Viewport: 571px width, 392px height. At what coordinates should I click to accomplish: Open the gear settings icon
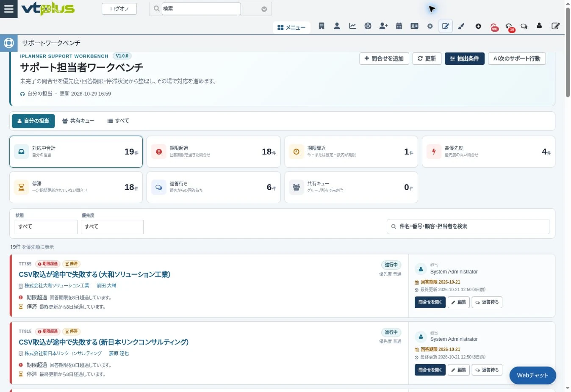pyautogui.click(x=430, y=26)
